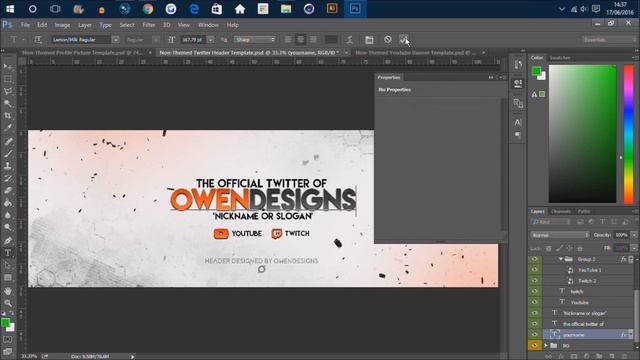
Task: Switch to the Swatches tab
Action: (x=560, y=58)
